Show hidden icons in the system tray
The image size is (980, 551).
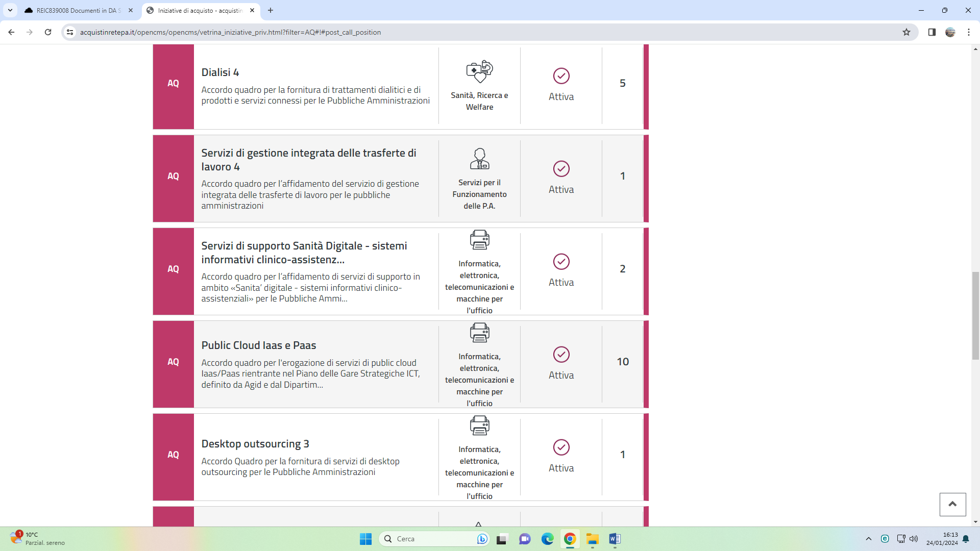pos(869,539)
